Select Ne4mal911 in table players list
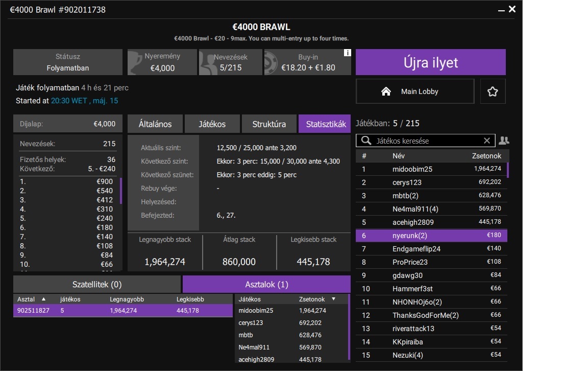The height and width of the screenshot is (371, 588). [x=291, y=347]
